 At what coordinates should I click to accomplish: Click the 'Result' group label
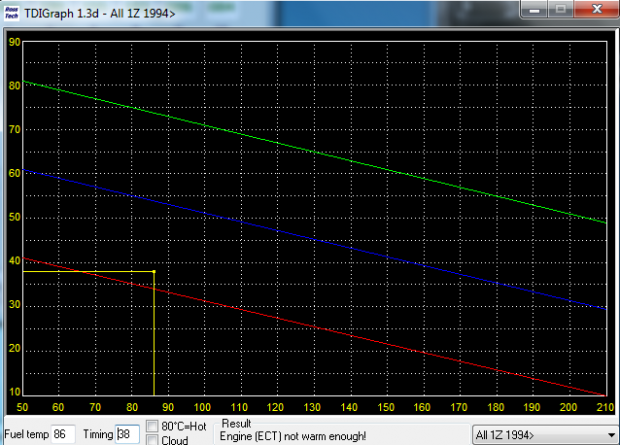(236, 423)
